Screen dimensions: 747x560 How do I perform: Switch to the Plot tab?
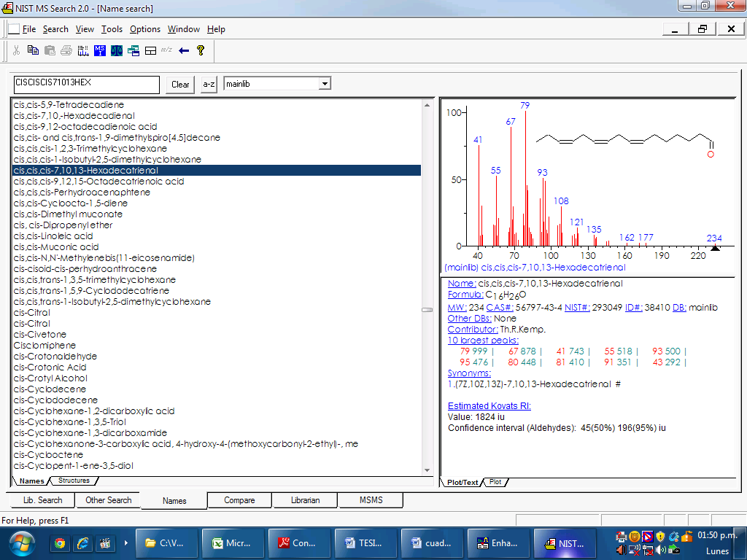click(495, 482)
